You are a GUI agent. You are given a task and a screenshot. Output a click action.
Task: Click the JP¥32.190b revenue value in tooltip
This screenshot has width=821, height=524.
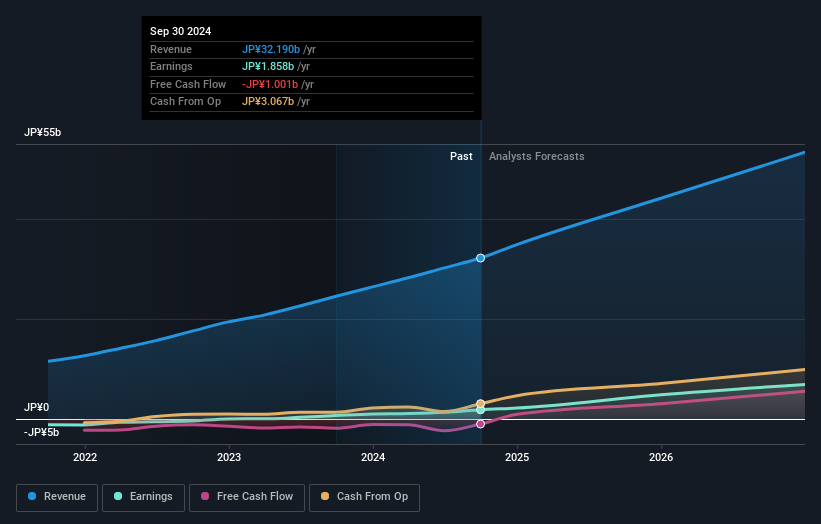tap(271, 49)
